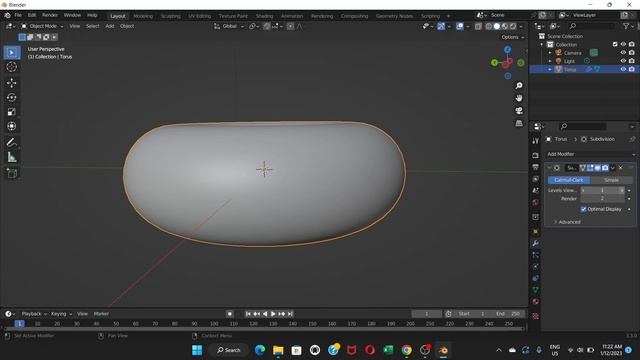Image resolution: width=640 pixels, height=360 pixels.
Task: Open the Modifier wrench properties tab
Action: click(x=536, y=243)
